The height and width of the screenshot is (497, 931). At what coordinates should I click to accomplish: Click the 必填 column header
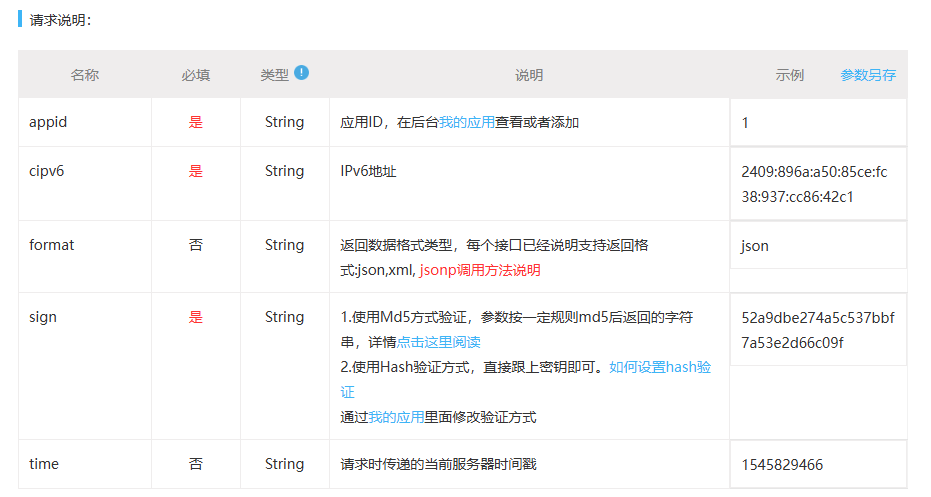[195, 75]
